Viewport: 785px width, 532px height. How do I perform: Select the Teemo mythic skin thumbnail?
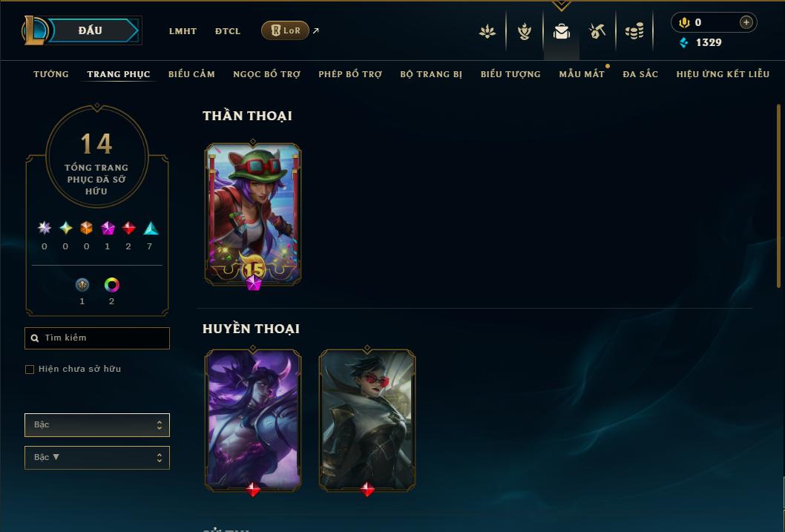pos(253,214)
